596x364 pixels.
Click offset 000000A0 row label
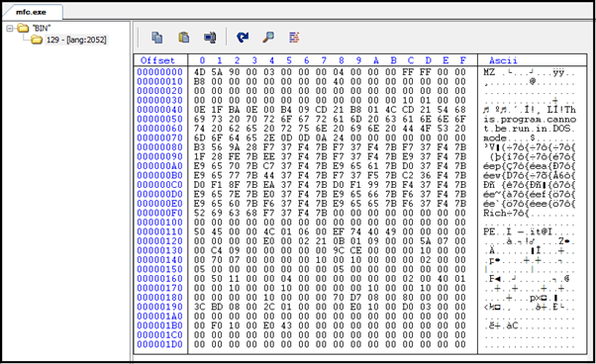coord(159,166)
